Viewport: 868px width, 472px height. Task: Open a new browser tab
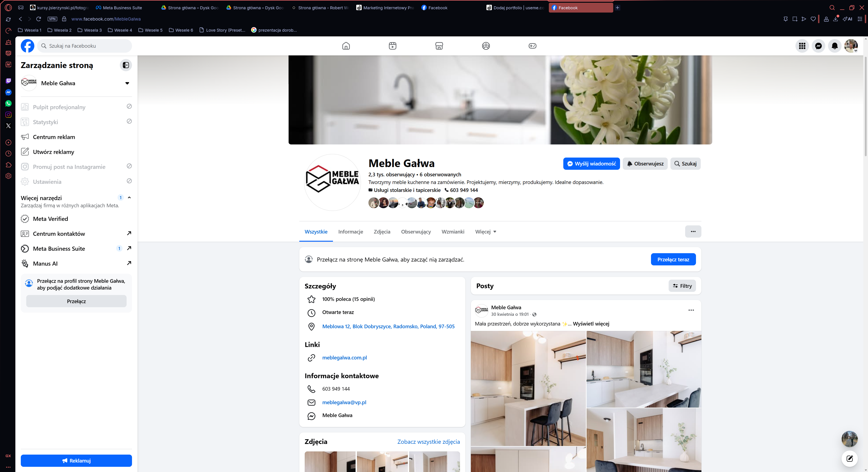pyautogui.click(x=617, y=8)
